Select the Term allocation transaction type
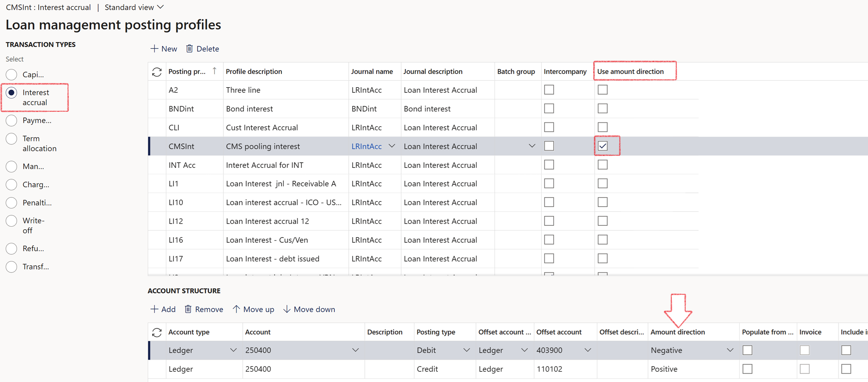 [12, 139]
